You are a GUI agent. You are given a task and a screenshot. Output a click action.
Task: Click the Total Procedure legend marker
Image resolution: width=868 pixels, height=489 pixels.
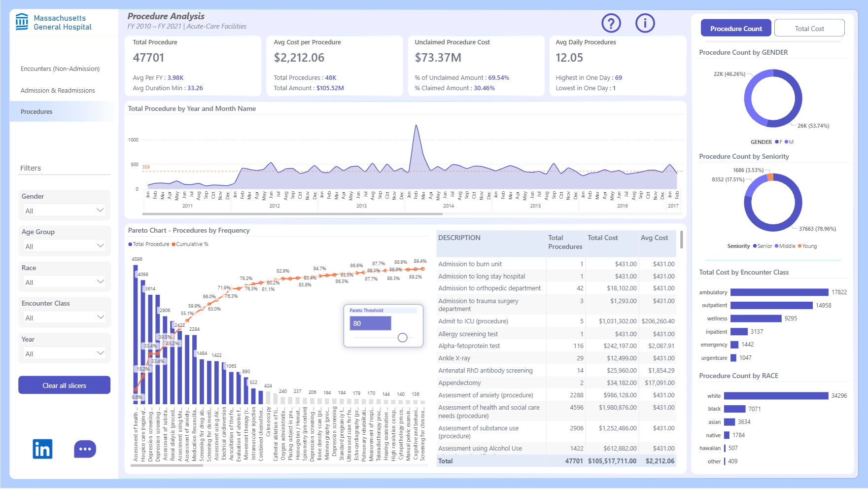point(130,244)
